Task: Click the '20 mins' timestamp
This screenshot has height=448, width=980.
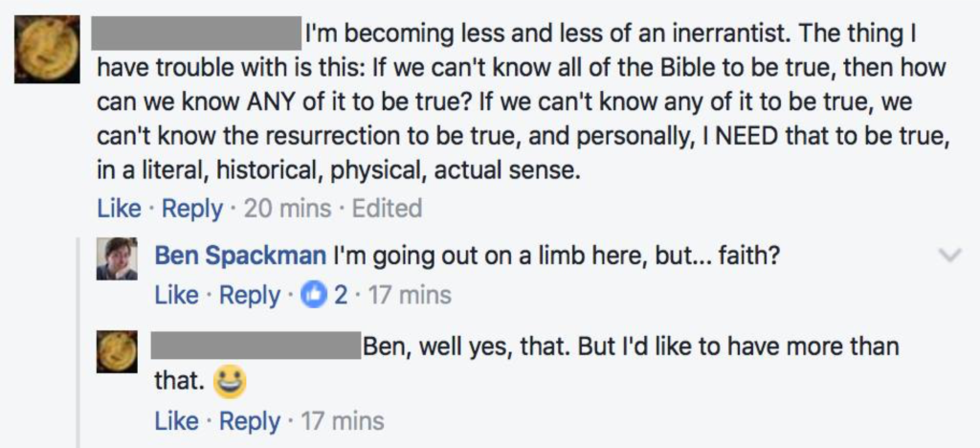Action: tap(287, 208)
